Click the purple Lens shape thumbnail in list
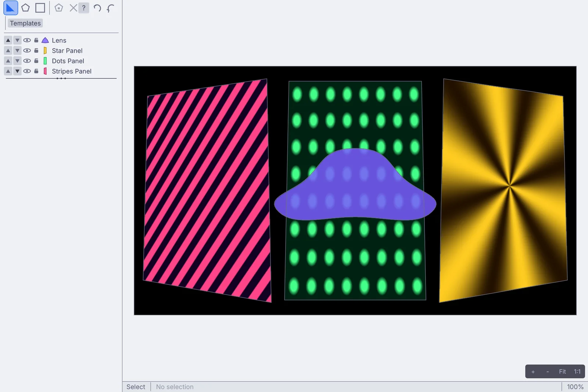 [45, 40]
